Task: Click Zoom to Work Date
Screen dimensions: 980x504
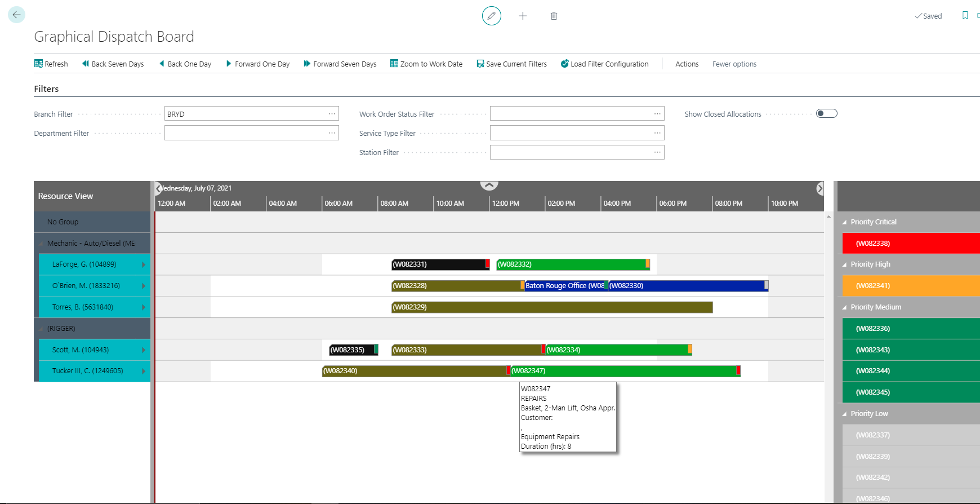Action: tap(426, 64)
